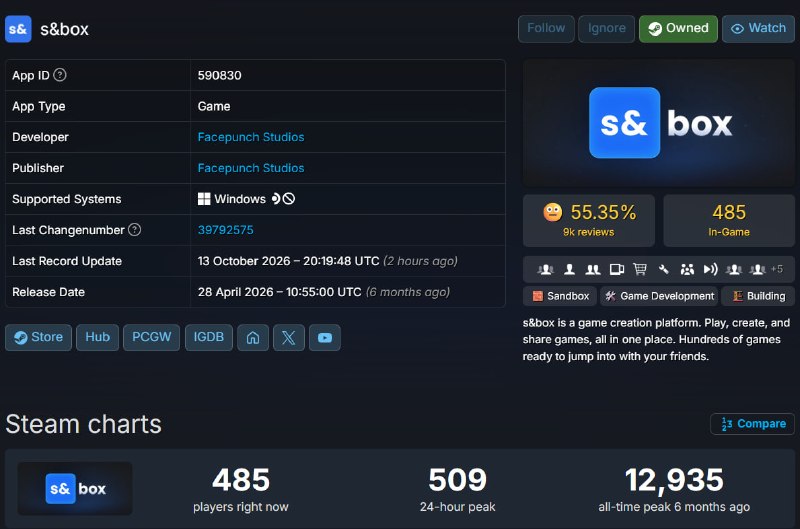Click the Compare button in Steam charts

(x=753, y=424)
